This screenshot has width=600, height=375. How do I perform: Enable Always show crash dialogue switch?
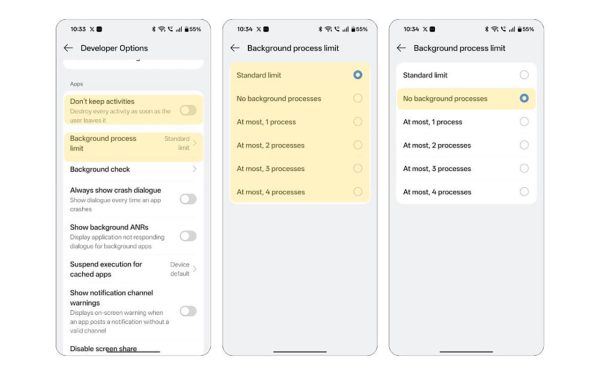[188, 199]
